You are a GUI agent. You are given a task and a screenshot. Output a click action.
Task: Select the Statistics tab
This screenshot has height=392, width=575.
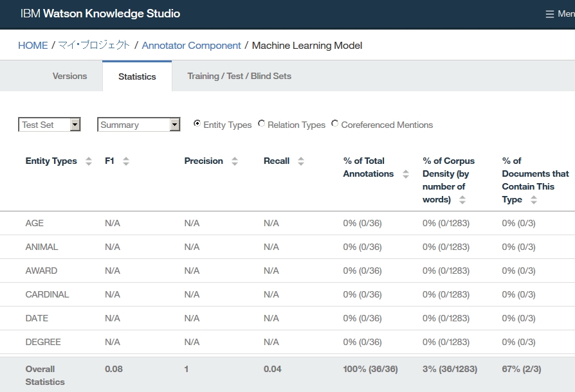click(137, 76)
